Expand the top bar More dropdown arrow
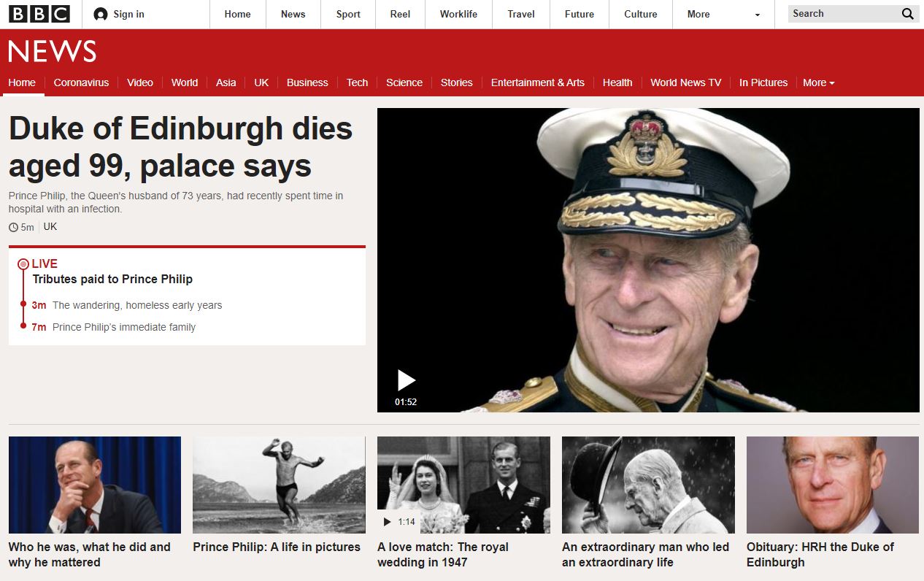 [757, 15]
